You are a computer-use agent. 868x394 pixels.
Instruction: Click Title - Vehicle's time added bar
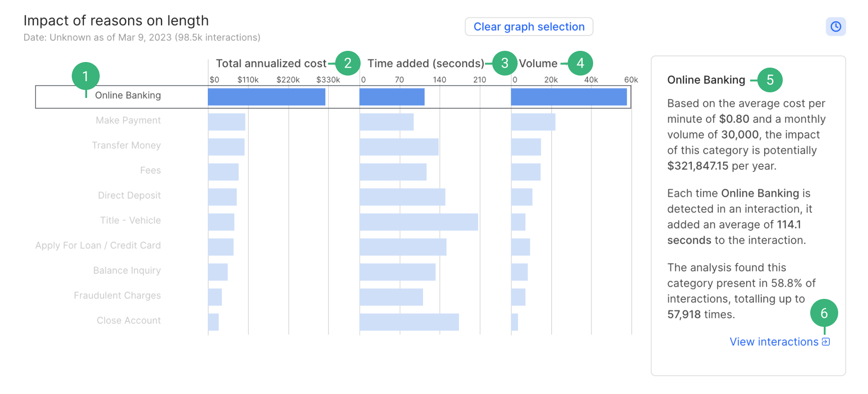coord(418,222)
